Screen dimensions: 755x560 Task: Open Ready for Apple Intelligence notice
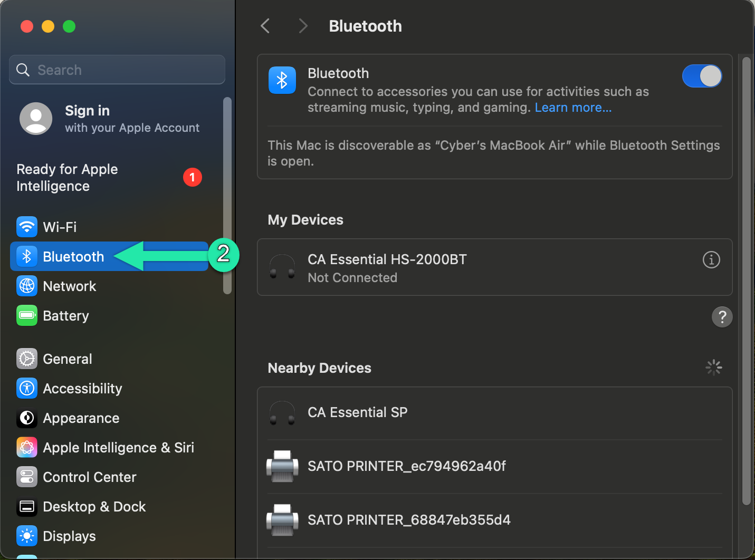pyautogui.click(x=109, y=178)
